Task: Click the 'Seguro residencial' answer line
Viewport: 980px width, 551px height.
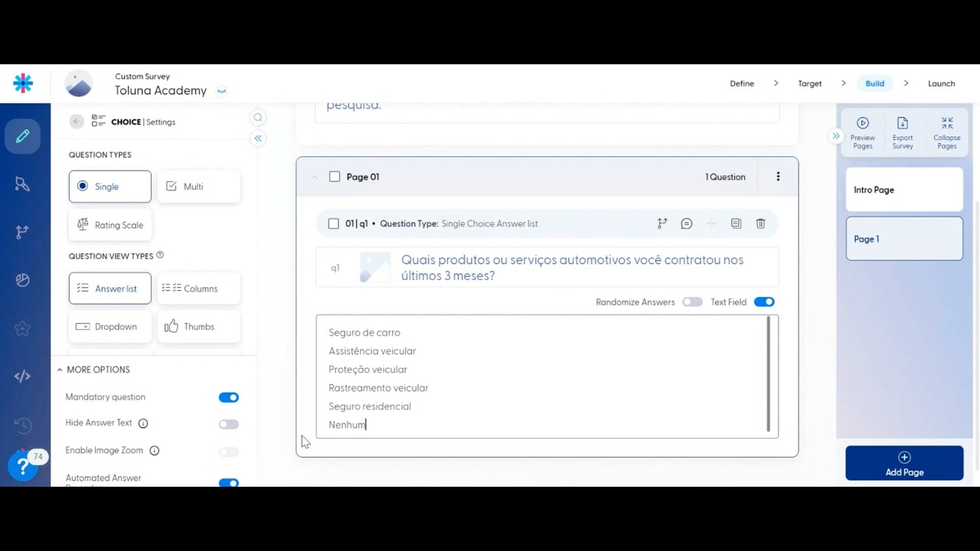Action: point(370,406)
